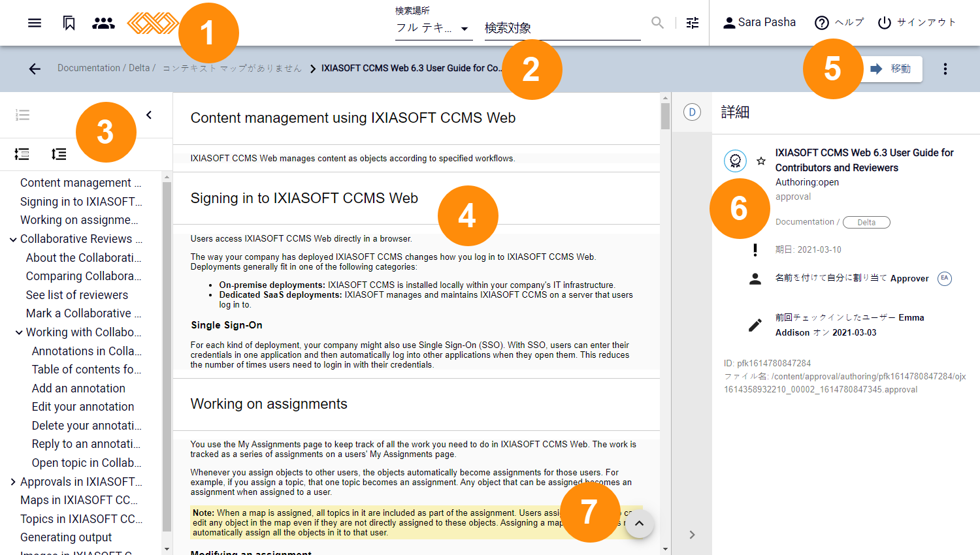Viewport: 980px width, 555px height.
Task: Go back with the left arrow
Action: point(35,69)
